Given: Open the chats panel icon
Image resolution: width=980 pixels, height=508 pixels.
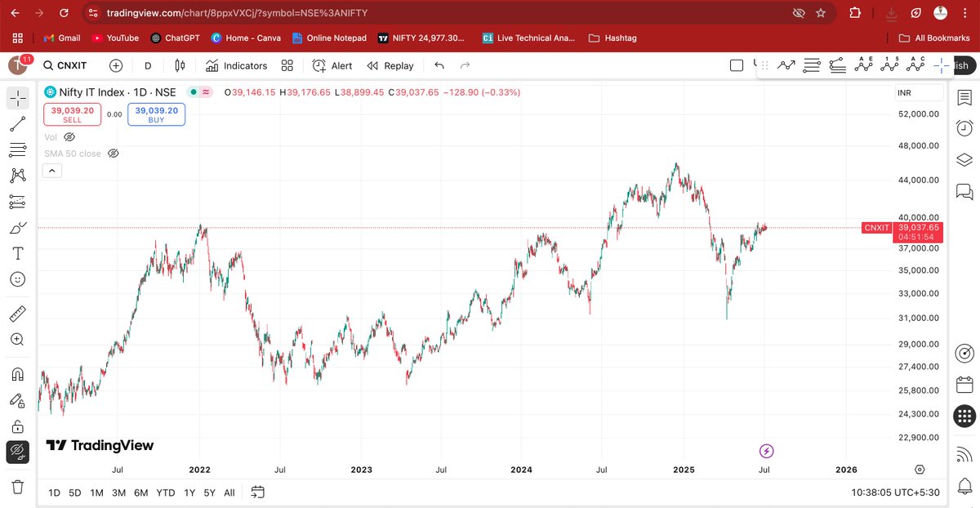Looking at the screenshot, I should (964, 191).
